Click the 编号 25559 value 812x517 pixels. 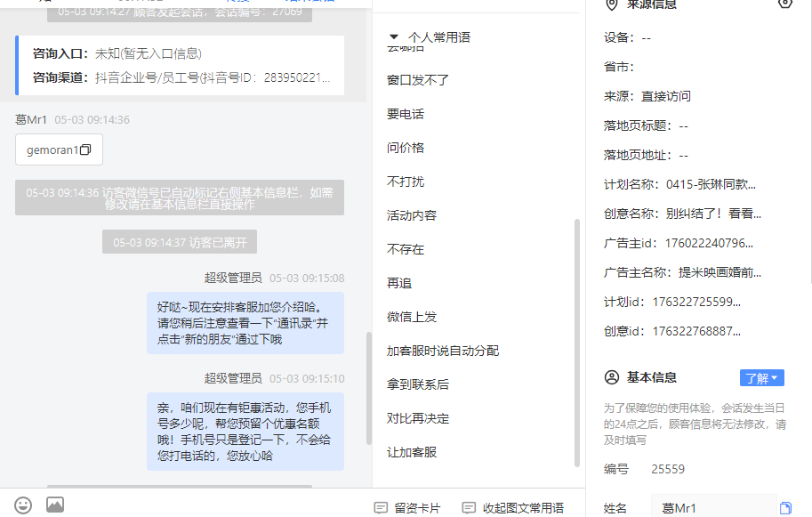coord(668,469)
